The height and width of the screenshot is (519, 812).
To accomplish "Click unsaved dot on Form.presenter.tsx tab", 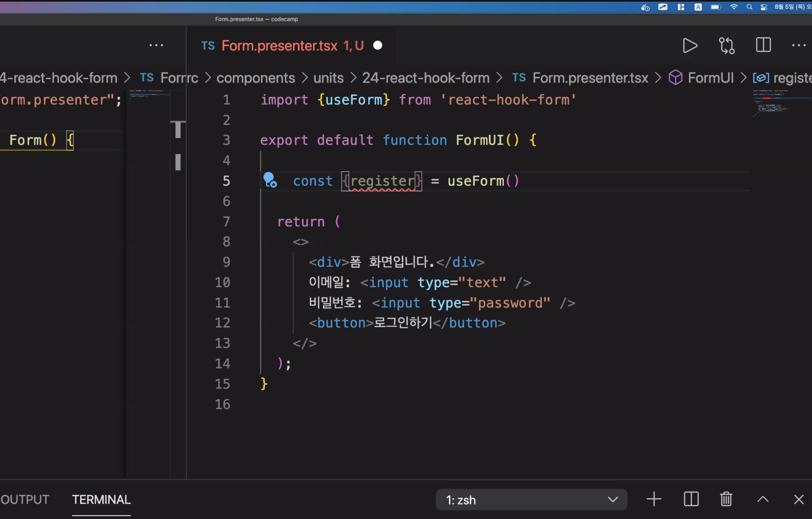I will (x=377, y=46).
